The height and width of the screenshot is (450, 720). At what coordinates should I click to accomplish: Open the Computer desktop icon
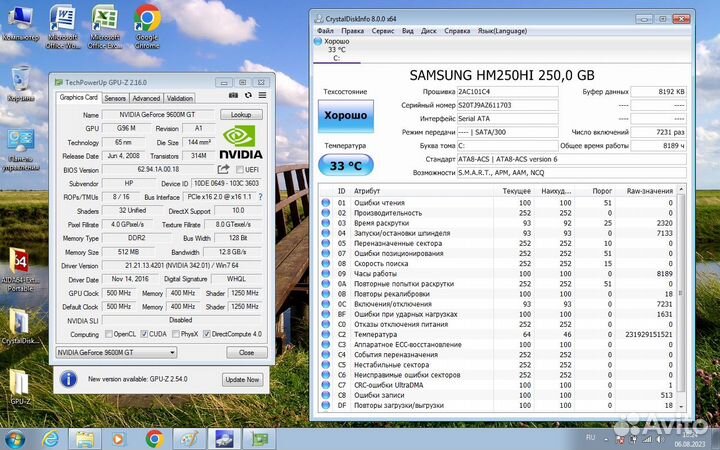(21, 24)
